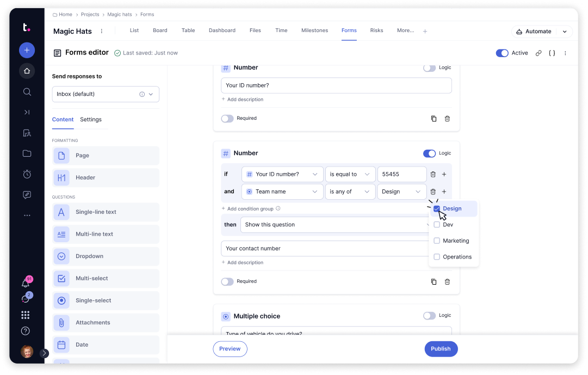The height and width of the screenshot is (375, 588).
Task: Go to Projects in the breadcrumb
Action: coord(90,15)
